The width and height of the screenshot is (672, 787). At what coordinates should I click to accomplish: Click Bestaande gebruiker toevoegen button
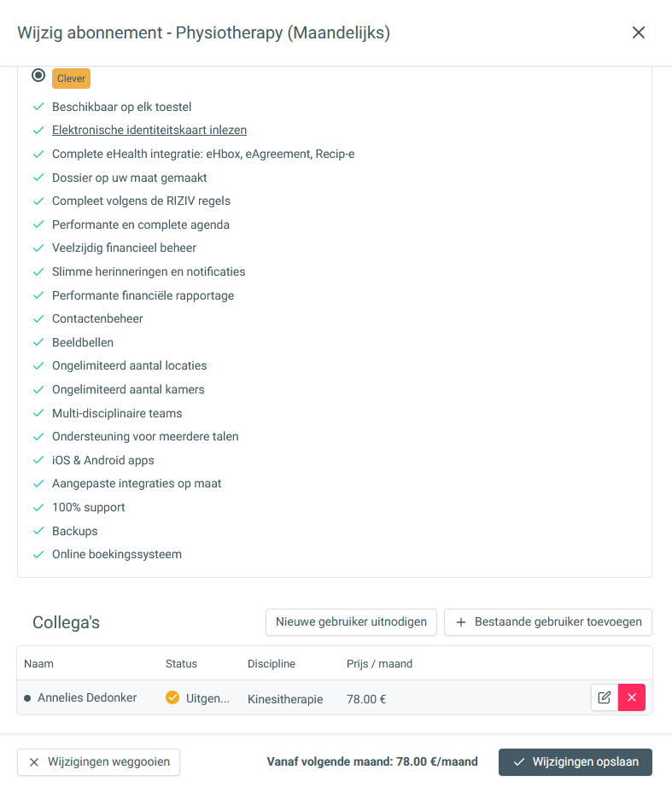pyautogui.click(x=548, y=622)
